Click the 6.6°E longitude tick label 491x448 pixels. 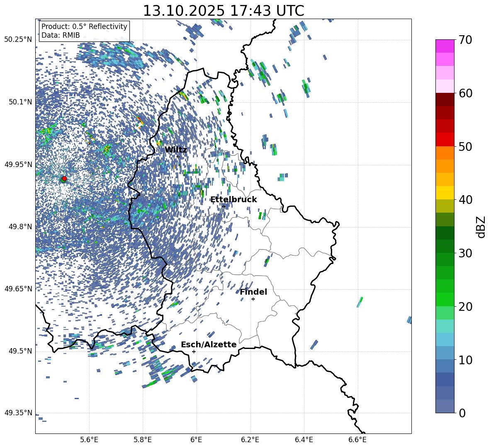(357, 440)
